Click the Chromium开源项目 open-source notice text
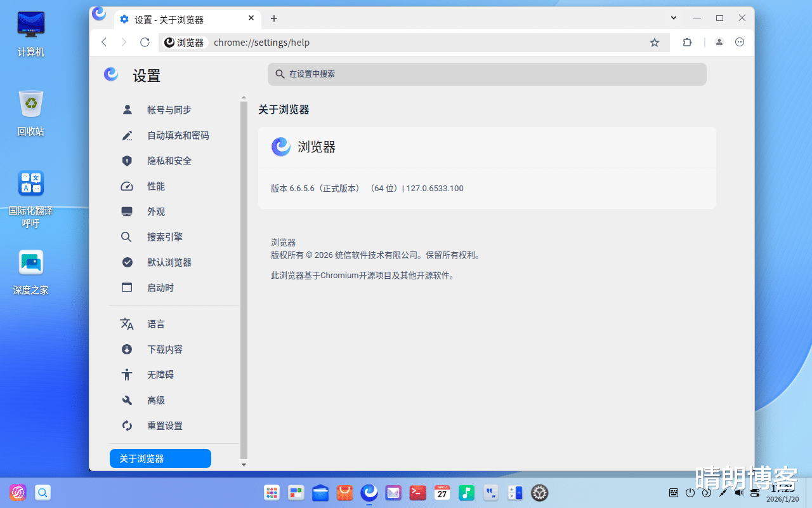This screenshot has height=508, width=812. click(x=363, y=276)
